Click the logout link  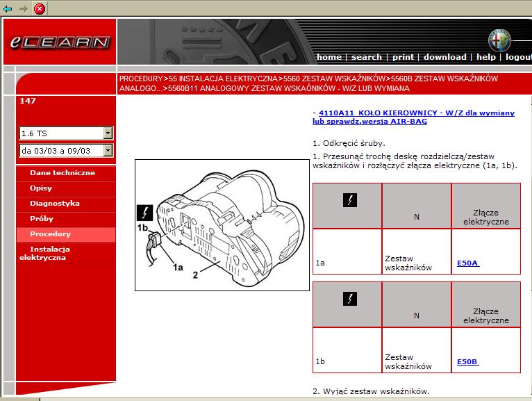[518, 57]
